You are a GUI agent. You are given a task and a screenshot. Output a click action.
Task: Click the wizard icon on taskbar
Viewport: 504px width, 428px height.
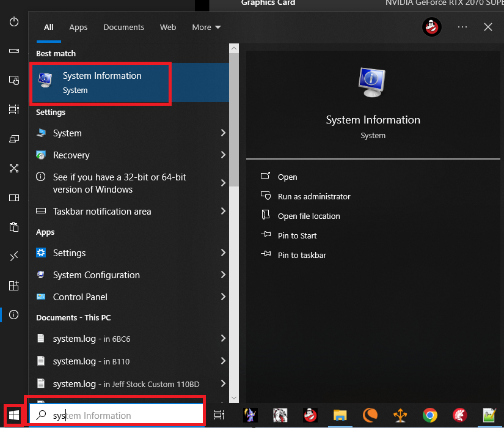pyautogui.click(x=250, y=415)
